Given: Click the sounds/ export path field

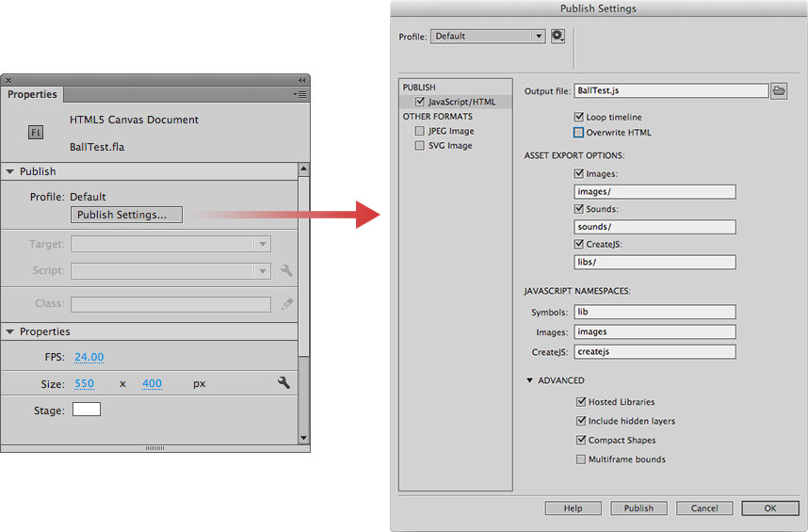Looking at the screenshot, I should coord(654,227).
